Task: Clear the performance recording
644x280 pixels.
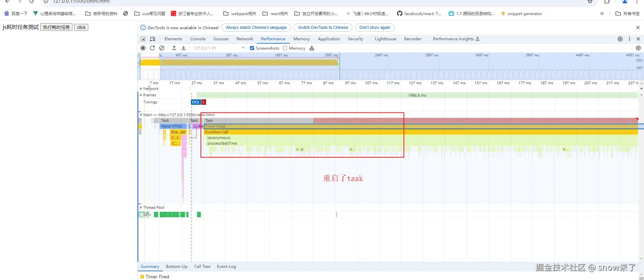Action: point(162,48)
